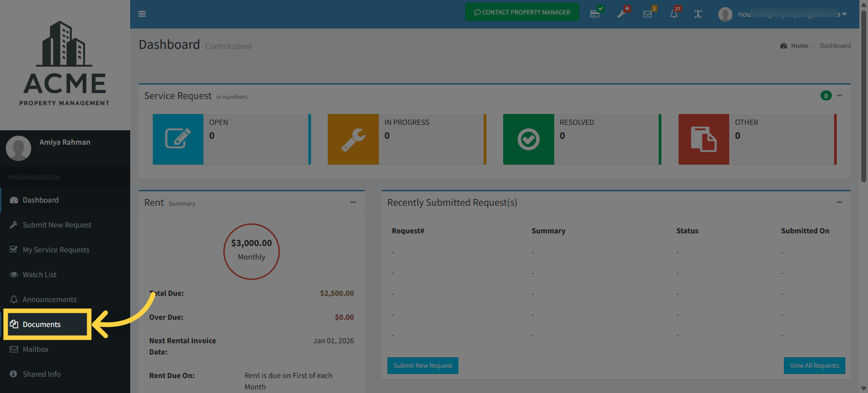This screenshot has width=868, height=393.
Task: Click View All Requests button
Action: coord(815,365)
